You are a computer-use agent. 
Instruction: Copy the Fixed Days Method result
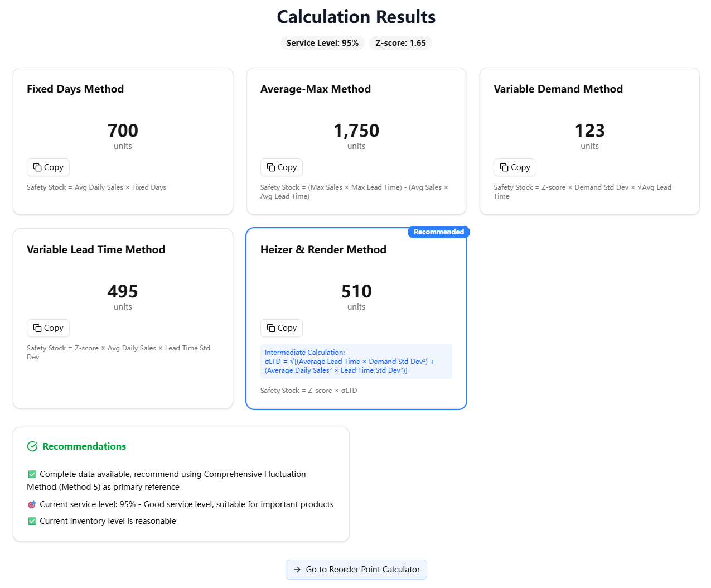pos(48,167)
